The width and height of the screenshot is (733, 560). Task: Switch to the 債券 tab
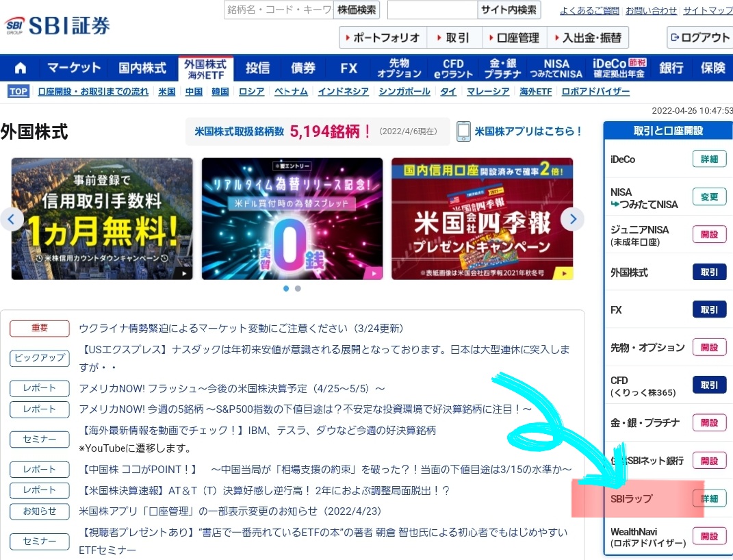(303, 68)
